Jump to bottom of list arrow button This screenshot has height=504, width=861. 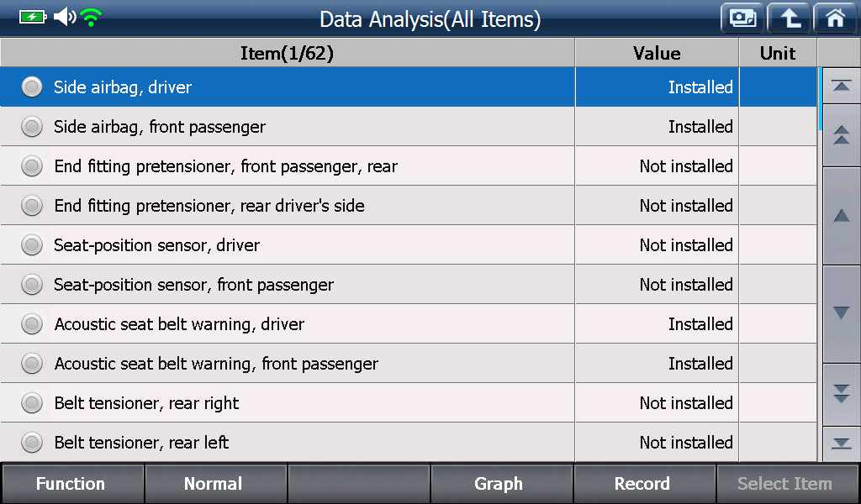tap(841, 444)
